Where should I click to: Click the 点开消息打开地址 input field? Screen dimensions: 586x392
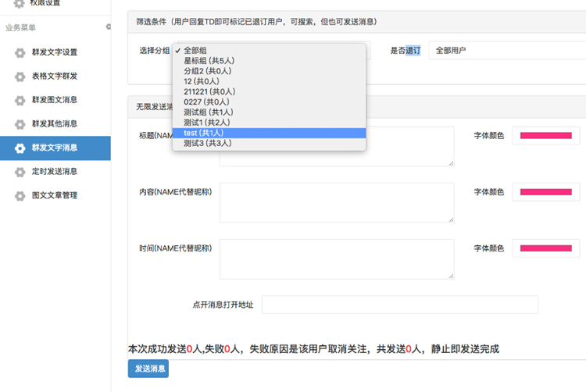(x=400, y=305)
